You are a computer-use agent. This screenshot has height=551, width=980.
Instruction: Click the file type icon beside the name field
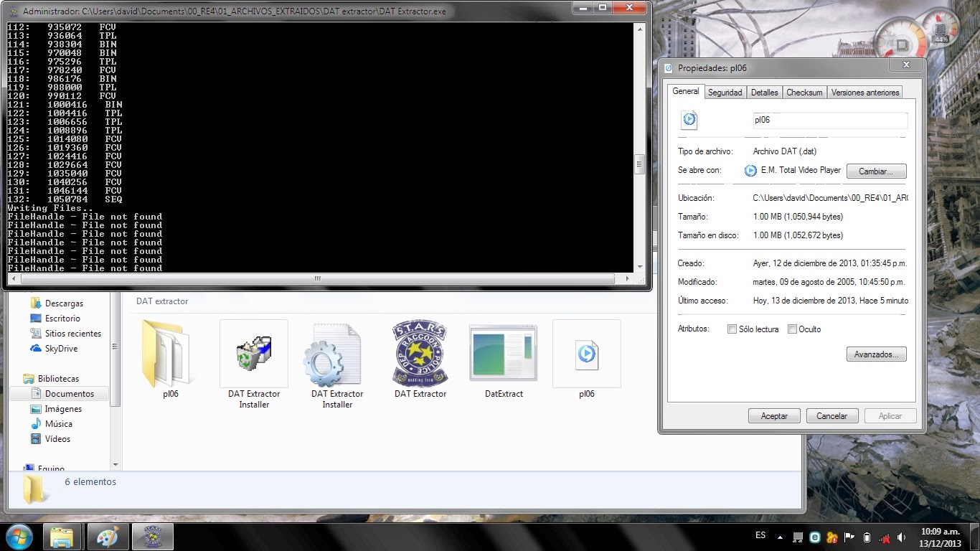[689, 121]
